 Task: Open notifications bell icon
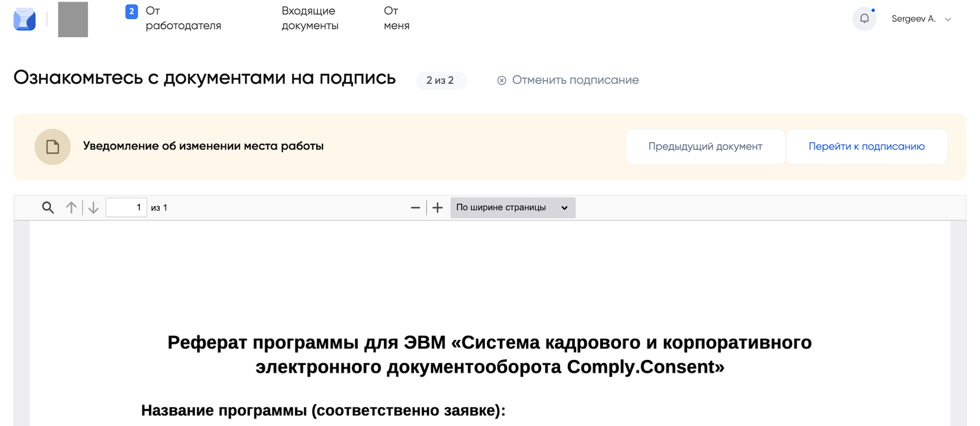pos(864,19)
